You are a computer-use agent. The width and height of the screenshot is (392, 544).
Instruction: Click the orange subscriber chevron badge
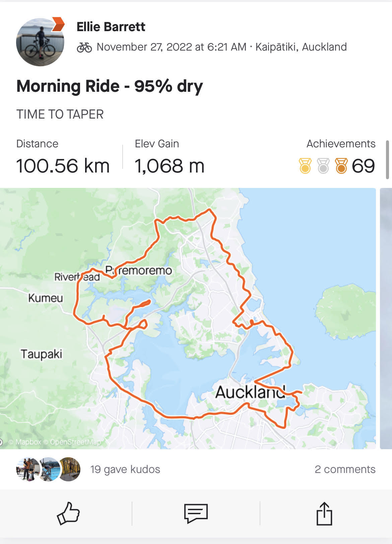click(58, 24)
